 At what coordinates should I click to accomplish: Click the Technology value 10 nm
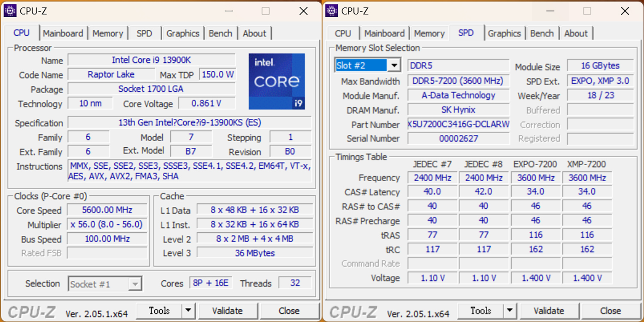click(90, 103)
